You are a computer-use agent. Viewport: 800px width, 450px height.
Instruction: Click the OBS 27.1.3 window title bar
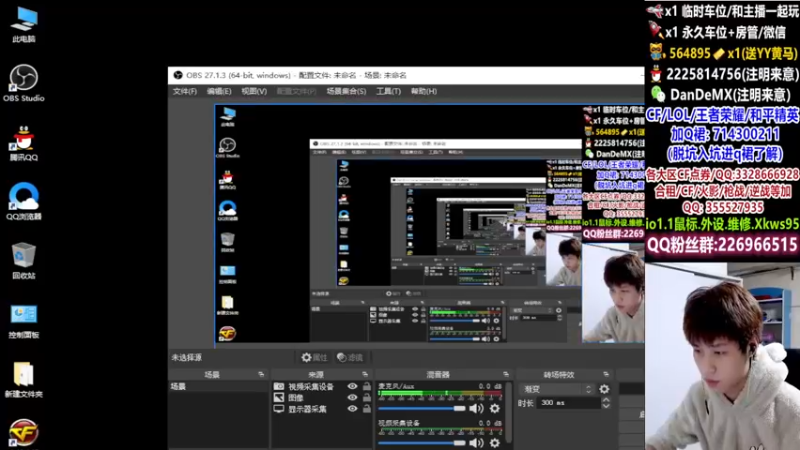[x=407, y=75]
